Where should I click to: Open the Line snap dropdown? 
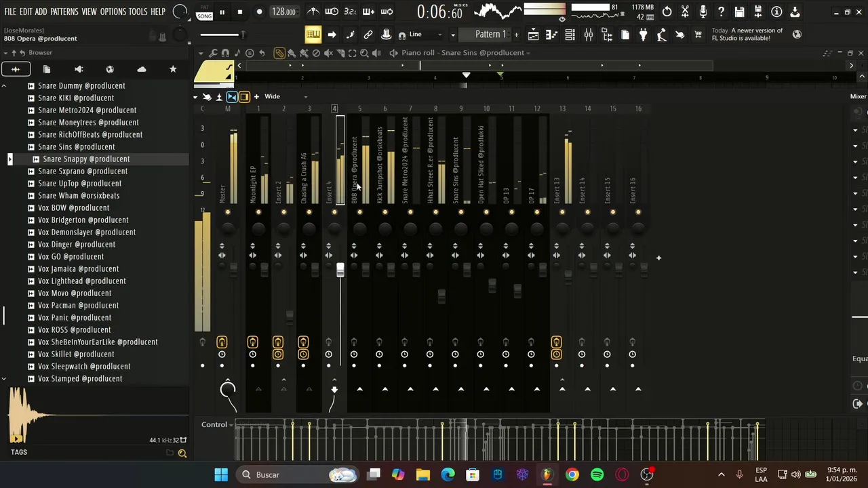(425, 34)
